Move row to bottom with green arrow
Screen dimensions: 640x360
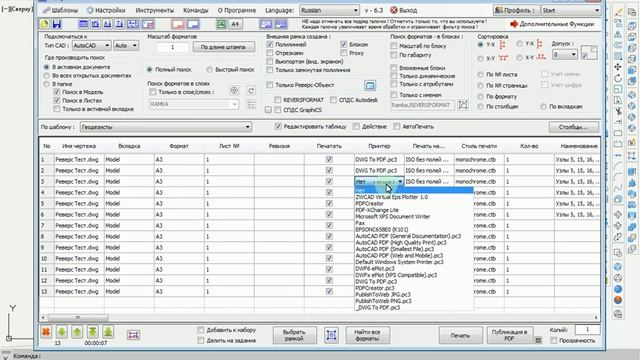[x=108, y=332]
